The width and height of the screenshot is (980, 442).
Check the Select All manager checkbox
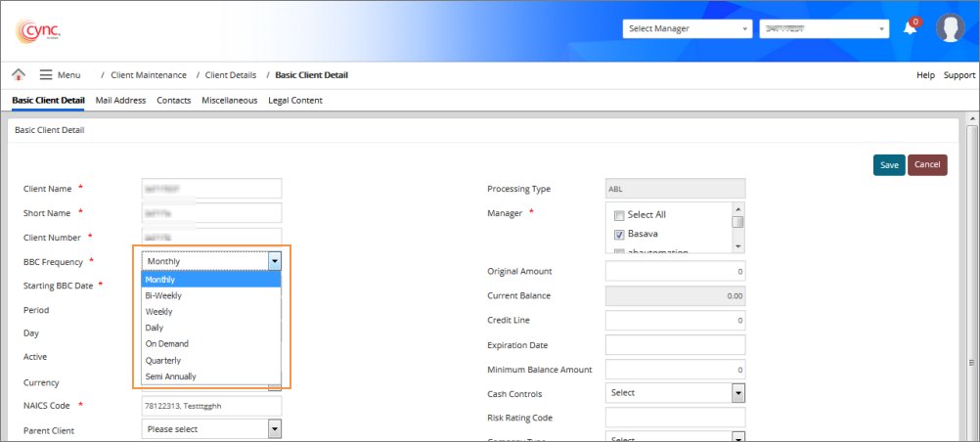point(619,215)
